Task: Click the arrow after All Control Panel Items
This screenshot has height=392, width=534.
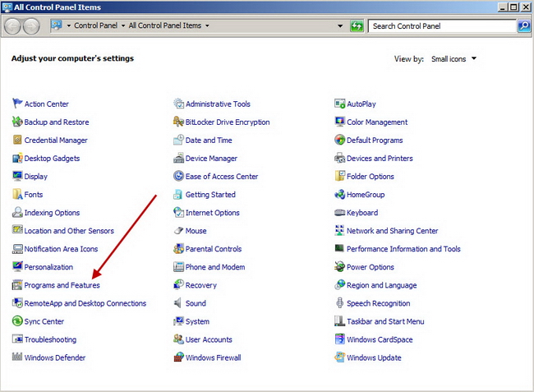Action: (207, 25)
